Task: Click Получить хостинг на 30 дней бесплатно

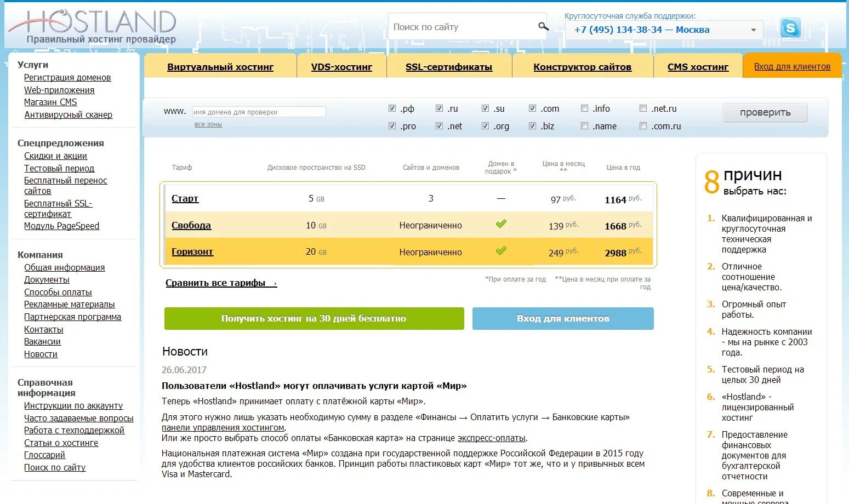Action: 314,318
